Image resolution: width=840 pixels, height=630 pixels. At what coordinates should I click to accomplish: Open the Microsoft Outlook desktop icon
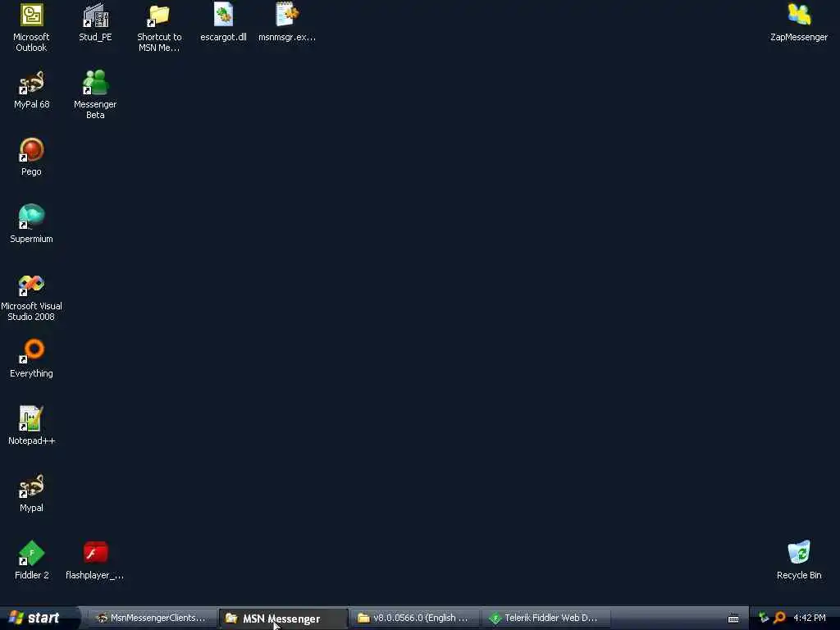tap(31, 27)
